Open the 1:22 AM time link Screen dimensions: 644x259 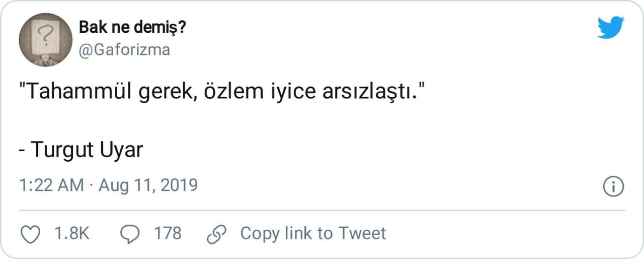click(51, 185)
